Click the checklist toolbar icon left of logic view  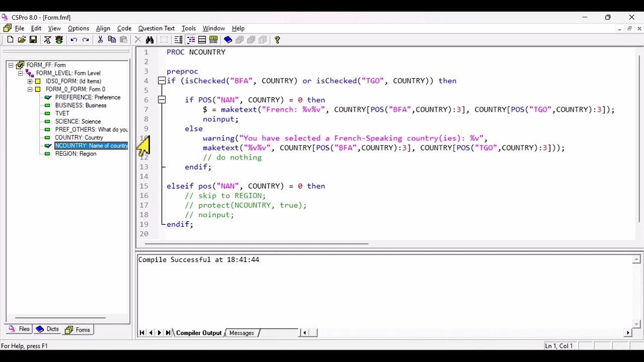click(178, 40)
